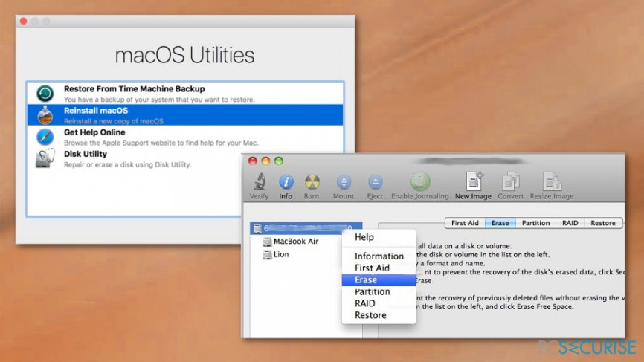Choose Erase in the context menu
Screen dimensions: 644x362
click(x=379, y=280)
